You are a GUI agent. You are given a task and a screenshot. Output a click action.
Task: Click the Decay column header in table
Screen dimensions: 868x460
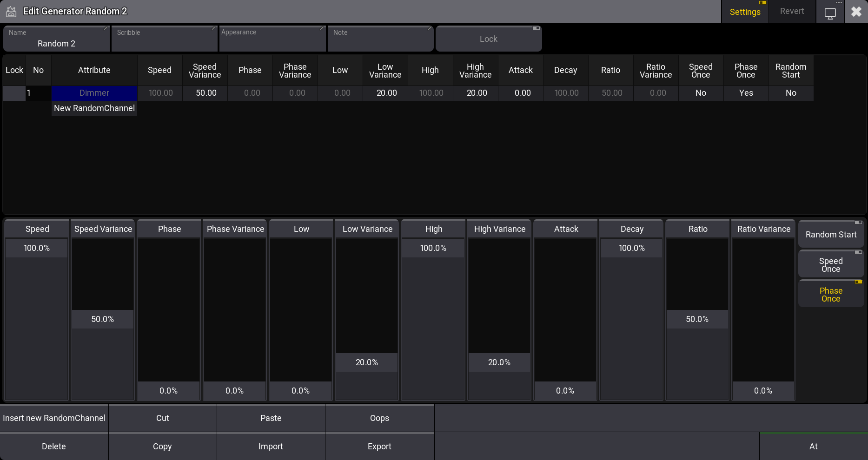coord(566,70)
